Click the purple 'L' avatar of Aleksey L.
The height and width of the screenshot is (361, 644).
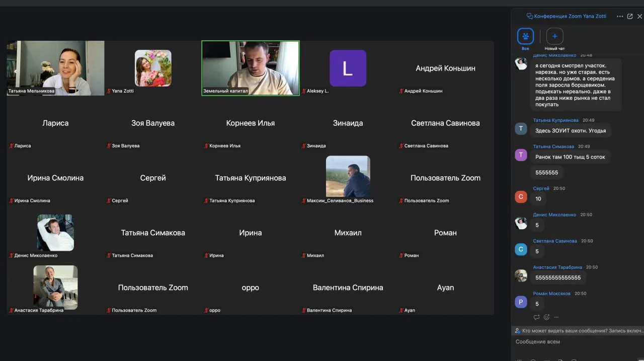pyautogui.click(x=348, y=68)
